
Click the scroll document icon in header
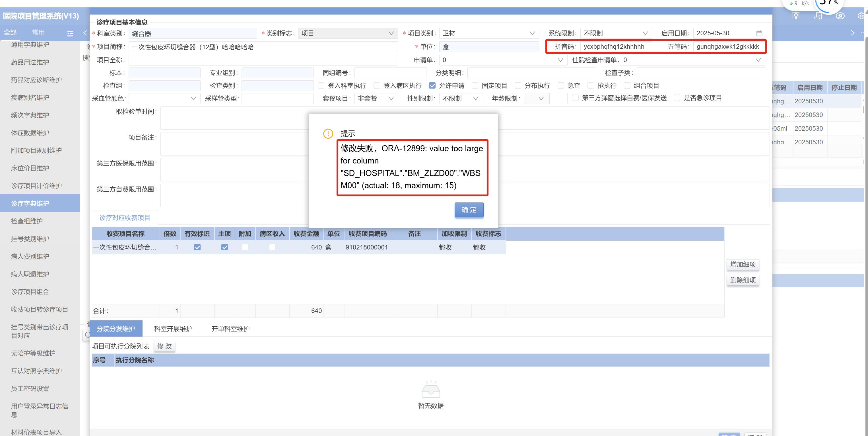(818, 16)
